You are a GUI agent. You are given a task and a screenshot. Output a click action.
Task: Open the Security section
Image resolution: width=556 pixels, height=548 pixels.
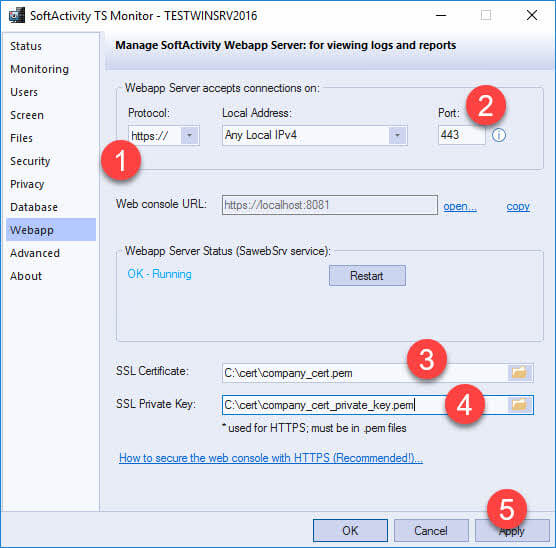pyautogui.click(x=30, y=161)
